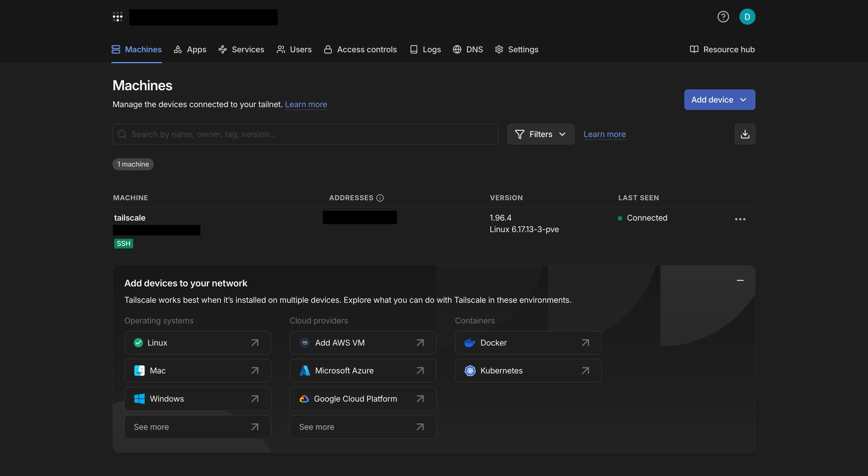The image size is (868, 476).
Task: Click the AWS logo icon
Action: [305, 343]
